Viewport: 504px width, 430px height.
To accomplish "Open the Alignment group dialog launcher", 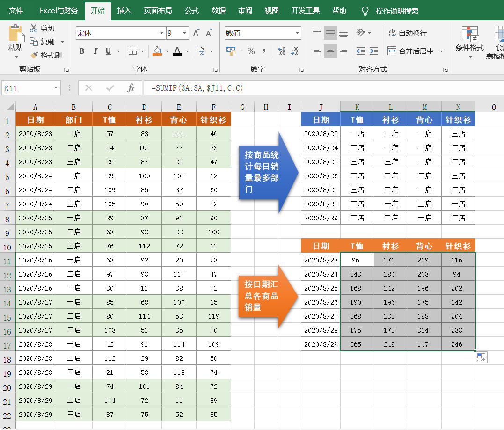I will coord(446,70).
